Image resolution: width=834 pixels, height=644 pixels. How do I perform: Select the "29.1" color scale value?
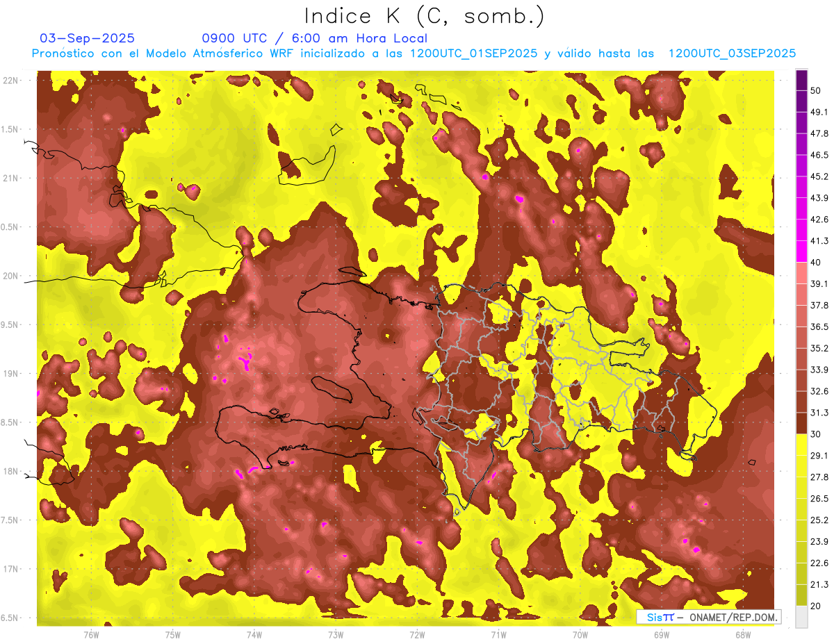coord(819,455)
